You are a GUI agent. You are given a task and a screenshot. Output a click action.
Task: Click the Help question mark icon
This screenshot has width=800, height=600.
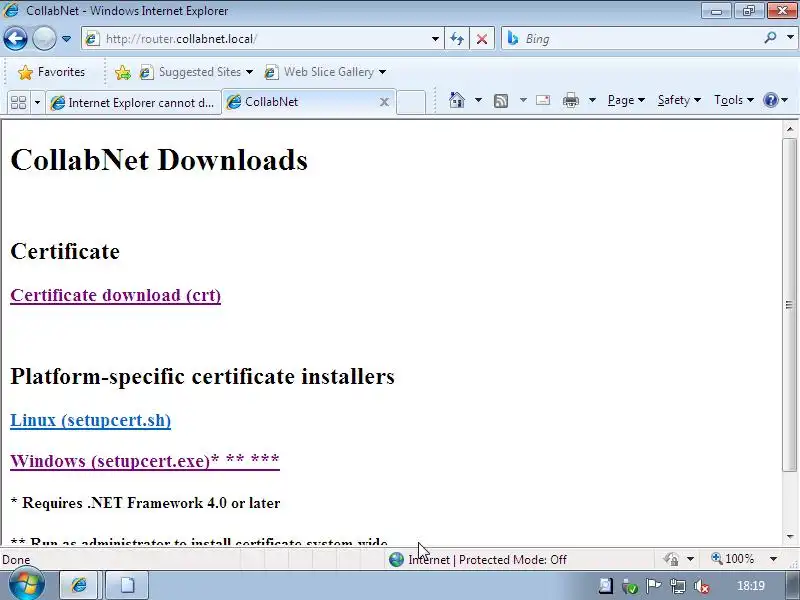[770, 100]
